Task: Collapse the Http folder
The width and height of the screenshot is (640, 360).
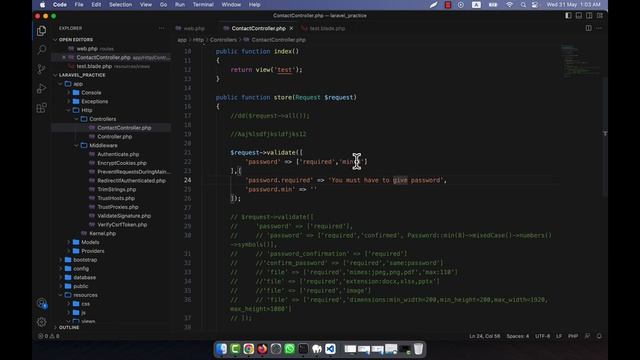Action: click(x=87, y=110)
